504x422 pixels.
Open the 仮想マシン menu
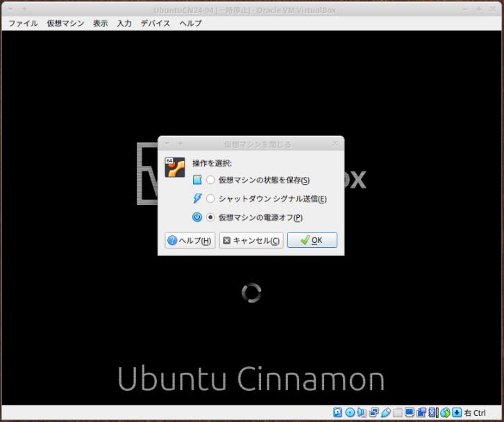pyautogui.click(x=65, y=23)
